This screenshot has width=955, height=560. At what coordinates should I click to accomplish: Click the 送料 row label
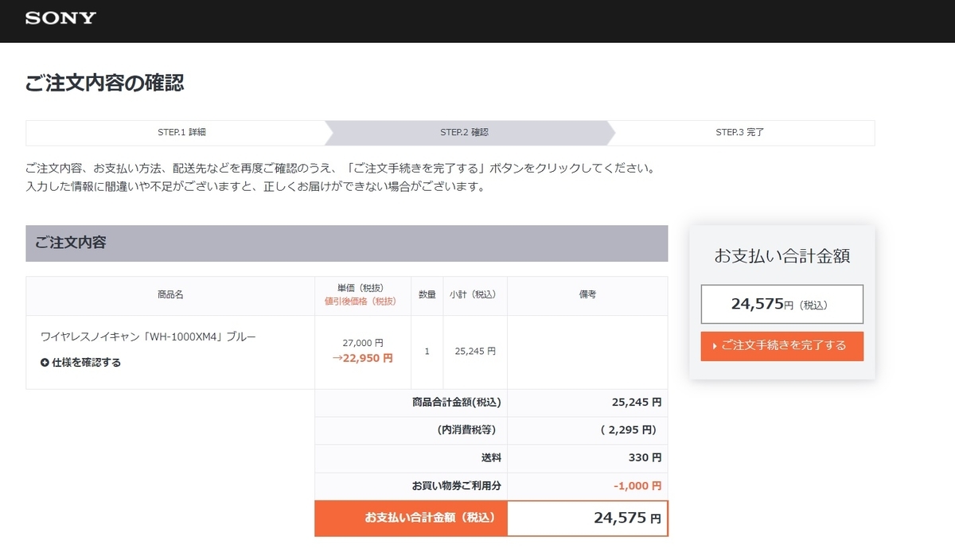[492, 458]
